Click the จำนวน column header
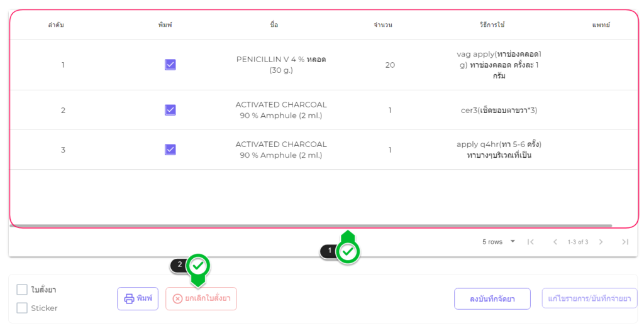Viewport: 644px width, 326px height. tap(383, 25)
